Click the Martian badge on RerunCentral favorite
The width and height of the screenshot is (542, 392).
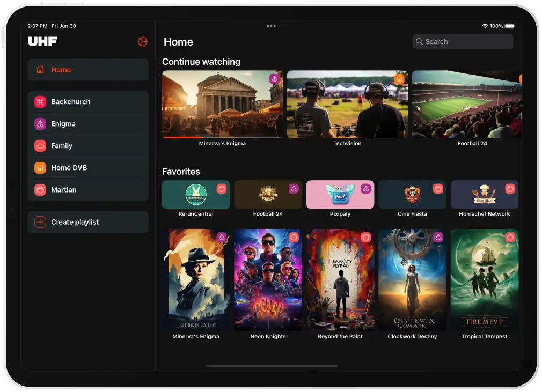pyautogui.click(x=221, y=188)
